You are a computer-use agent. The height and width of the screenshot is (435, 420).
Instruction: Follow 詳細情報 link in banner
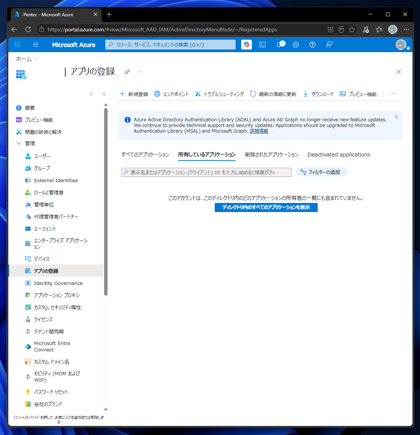pos(259,131)
